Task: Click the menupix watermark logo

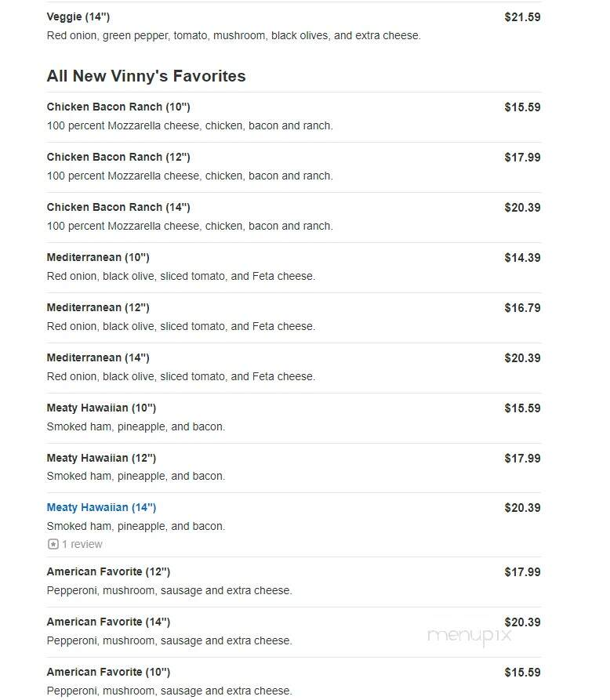Action: tap(470, 636)
